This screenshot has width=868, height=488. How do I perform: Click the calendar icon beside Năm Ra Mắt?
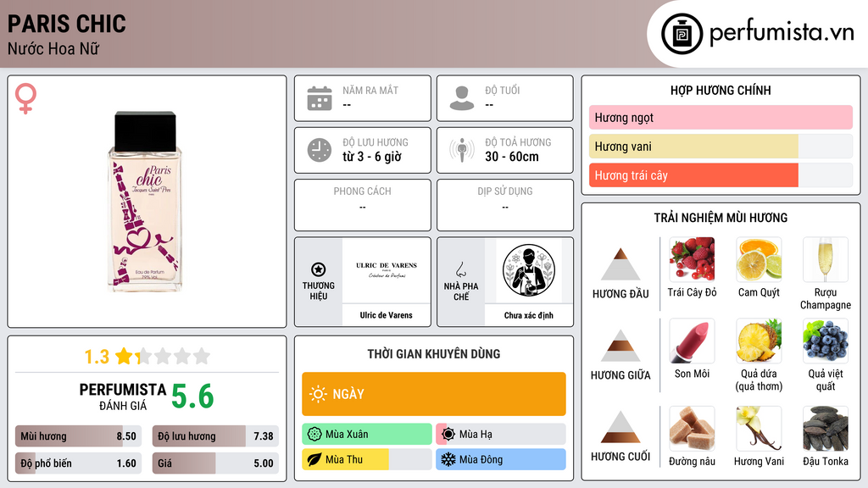(320, 98)
